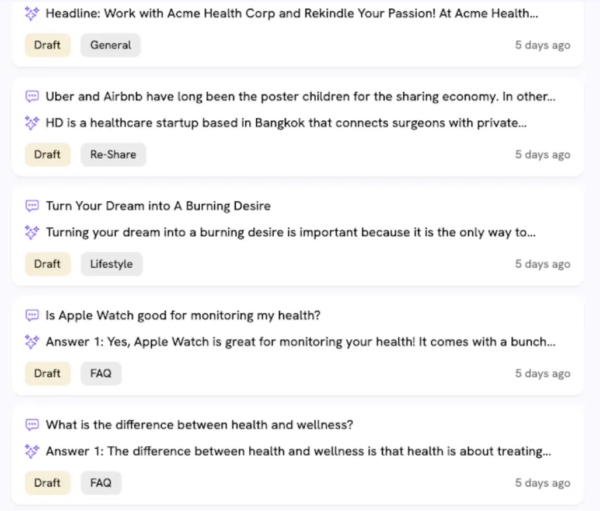Image resolution: width=600 pixels, height=511 pixels.
Task: Select the Lifestyle tag
Action: (x=111, y=264)
